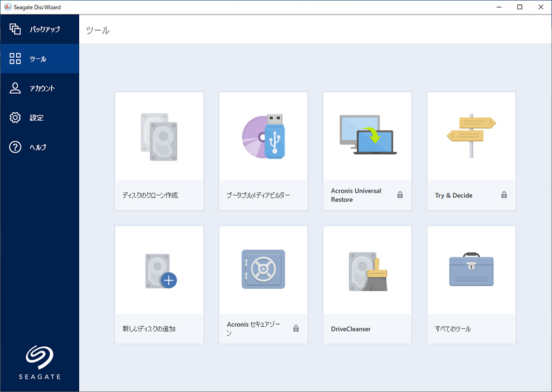Click the DriveCleanser label text

[x=351, y=329]
